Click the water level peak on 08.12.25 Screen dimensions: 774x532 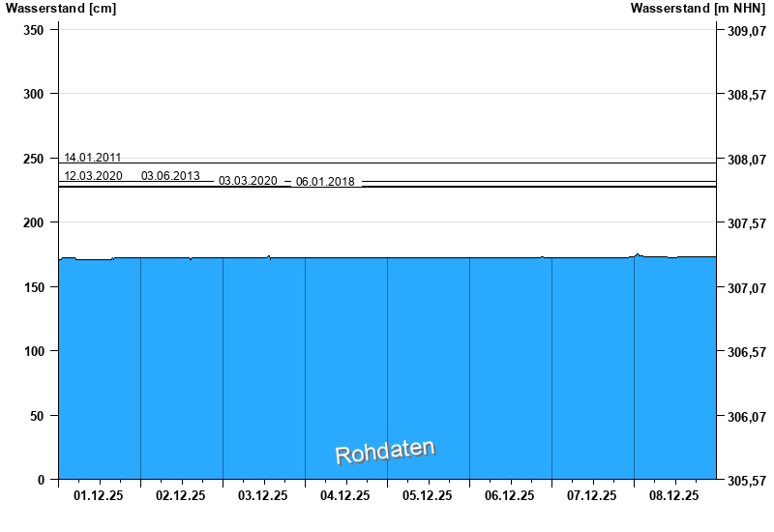pyautogui.click(x=638, y=254)
